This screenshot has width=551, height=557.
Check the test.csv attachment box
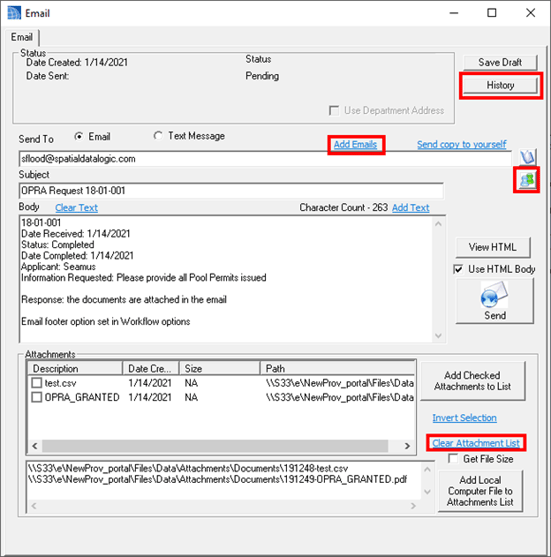click(x=37, y=383)
